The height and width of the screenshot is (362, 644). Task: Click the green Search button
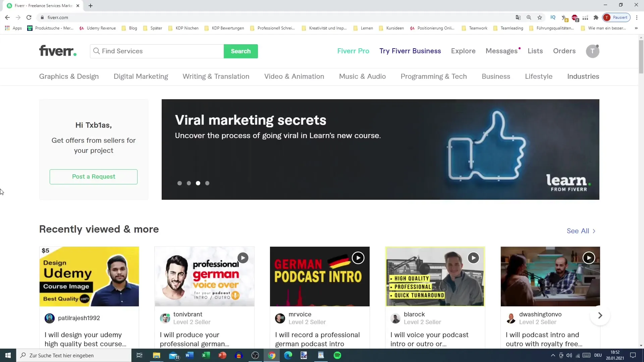(240, 51)
